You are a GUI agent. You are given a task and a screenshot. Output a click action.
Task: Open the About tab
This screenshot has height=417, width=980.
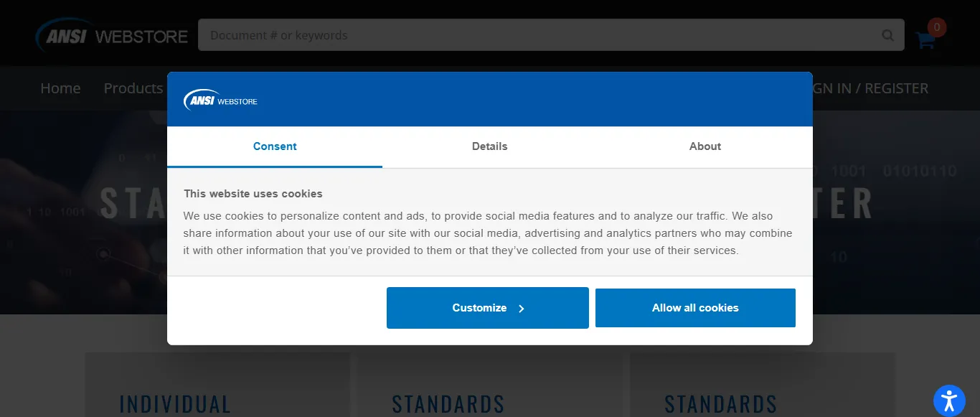click(x=705, y=146)
